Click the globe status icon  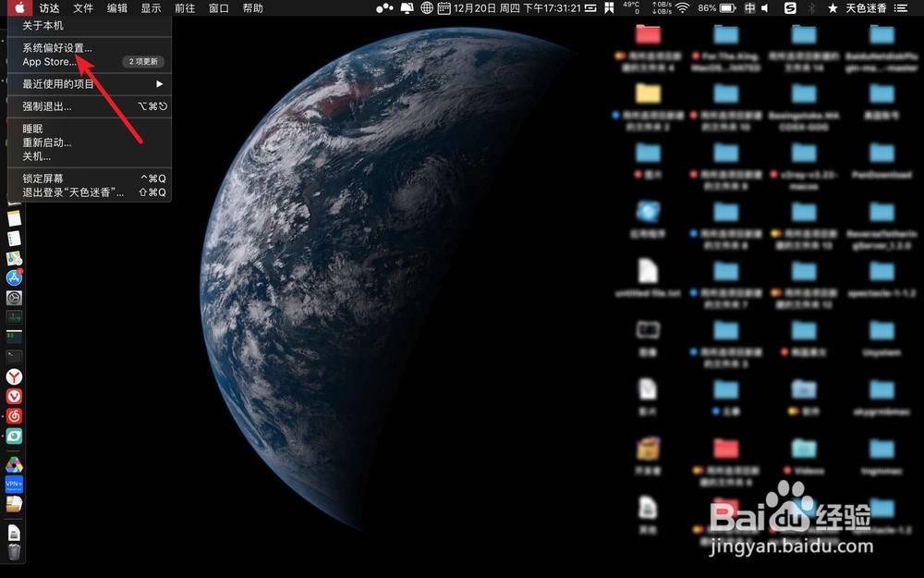(x=427, y=7)
